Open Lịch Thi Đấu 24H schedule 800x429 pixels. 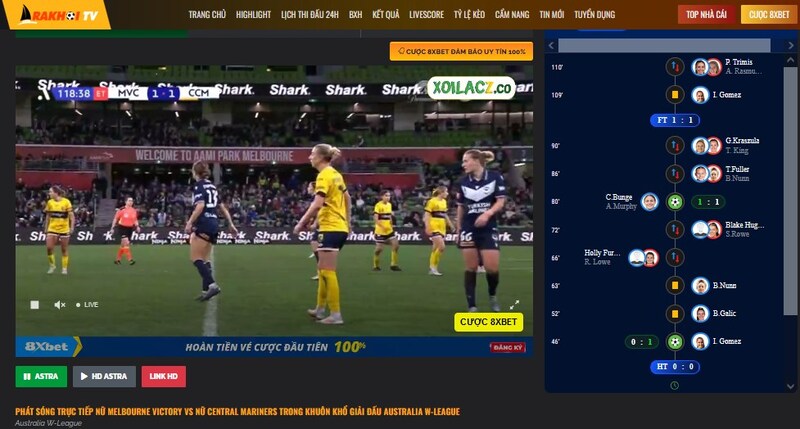coord(310,15)
